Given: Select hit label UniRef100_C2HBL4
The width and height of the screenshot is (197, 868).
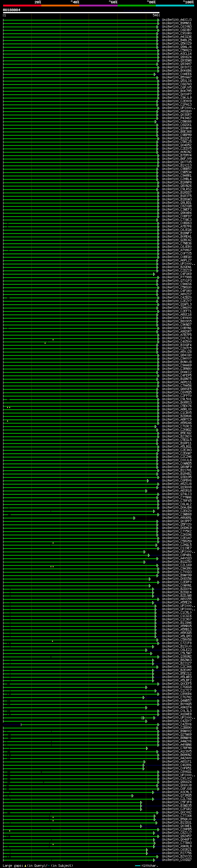Looking at the screenshot, I should [177, 179].
